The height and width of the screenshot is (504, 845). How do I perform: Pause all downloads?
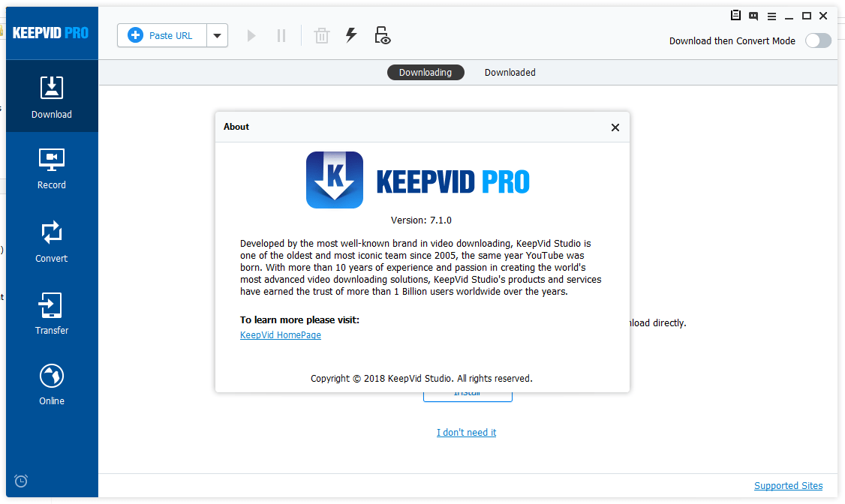click(x=281, y=35)
